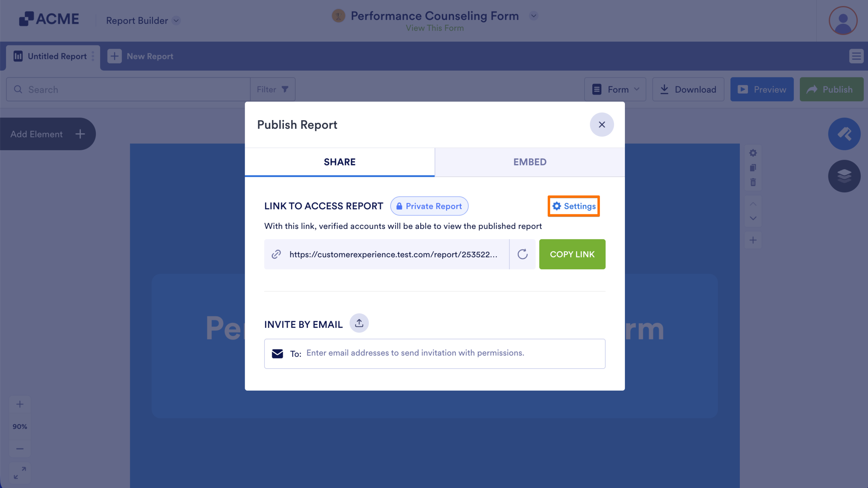Open the Performance Counseling Form dropdown
The width and height of the screenshot is (868, 488).
coord(533,16)
